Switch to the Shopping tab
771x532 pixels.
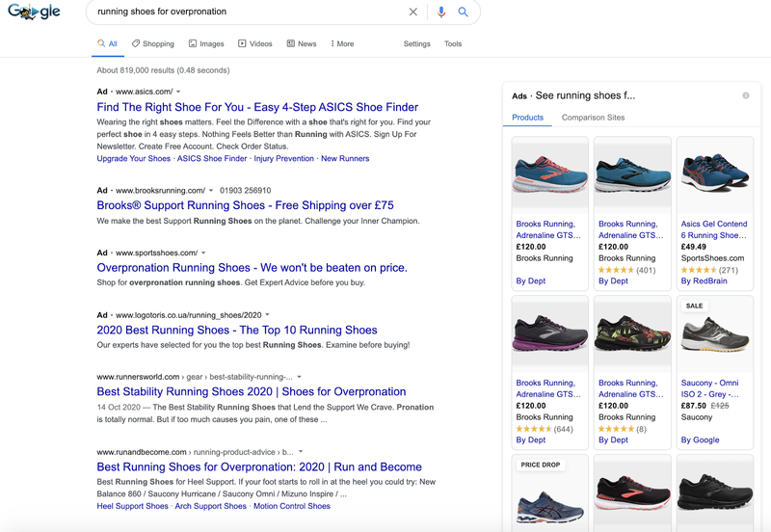tap(153, 43)
